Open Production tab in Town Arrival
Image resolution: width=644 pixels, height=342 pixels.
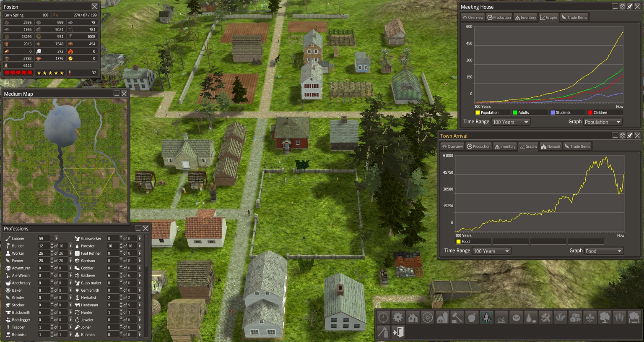[478, 146]
